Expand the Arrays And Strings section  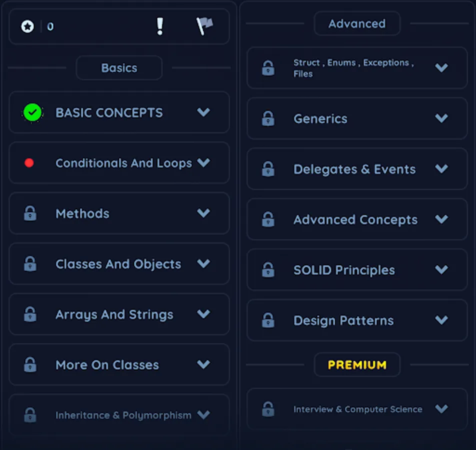203,314
